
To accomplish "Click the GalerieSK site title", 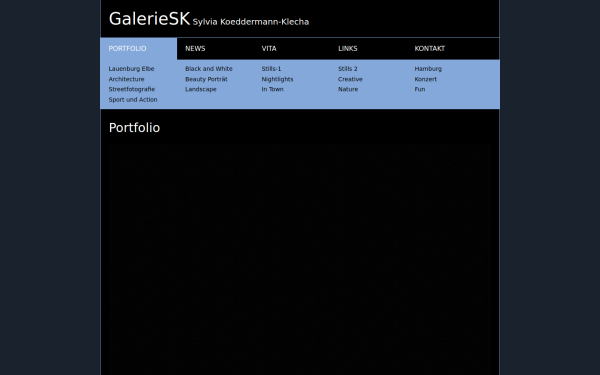I will click(149, 19).
